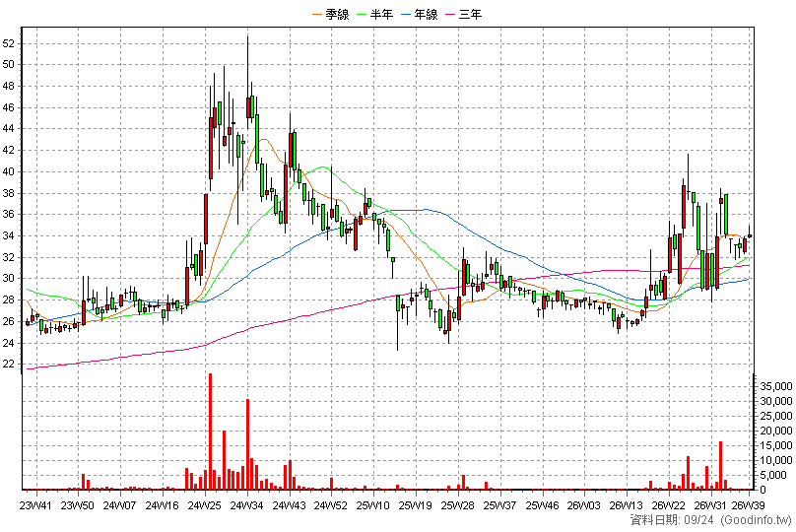
Task: Click the 35,000 volume axis label
Action: pyautogui.click(x=776, y=387)
